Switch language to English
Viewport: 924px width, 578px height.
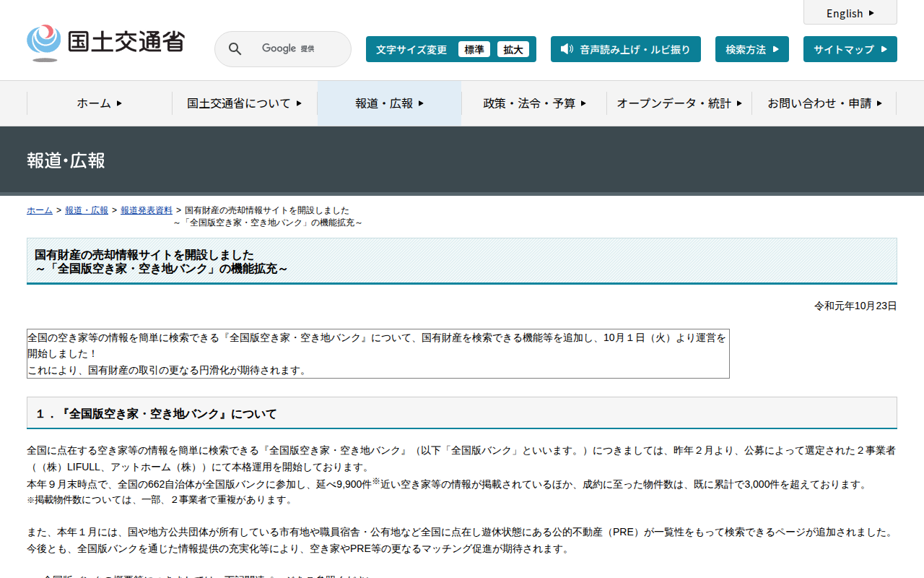(x=850, y=13)
